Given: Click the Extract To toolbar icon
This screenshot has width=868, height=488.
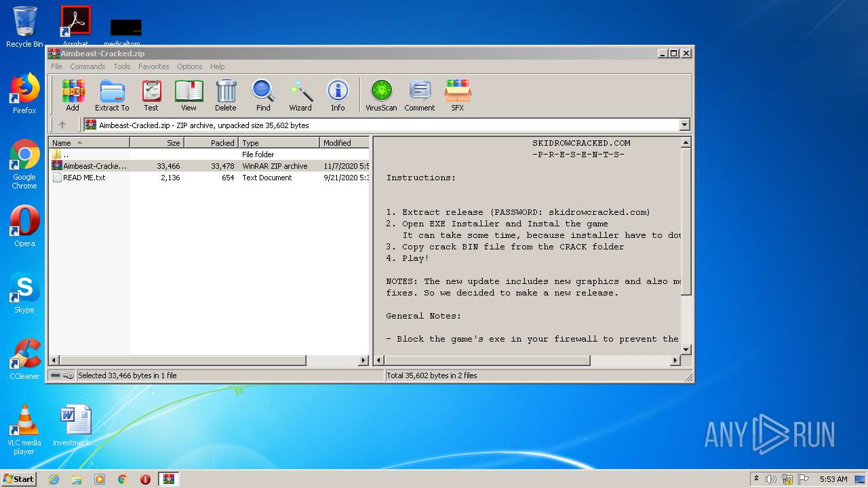Looking at the screenshot, I should click(112, 95).
